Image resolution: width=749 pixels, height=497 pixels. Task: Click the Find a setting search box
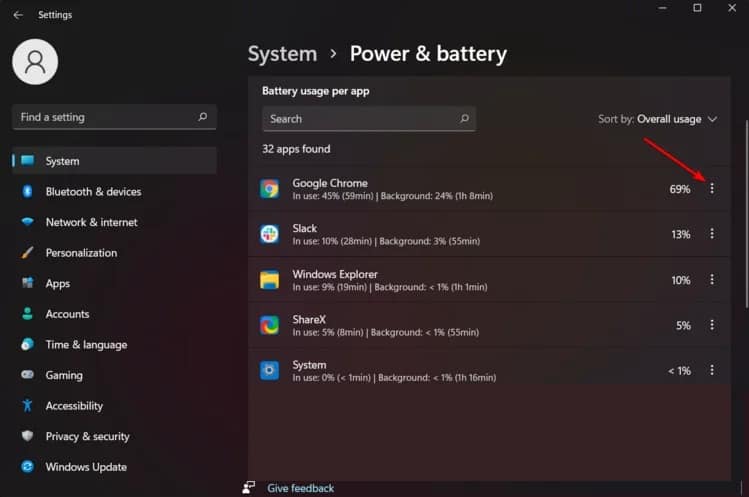click(114, 117)
